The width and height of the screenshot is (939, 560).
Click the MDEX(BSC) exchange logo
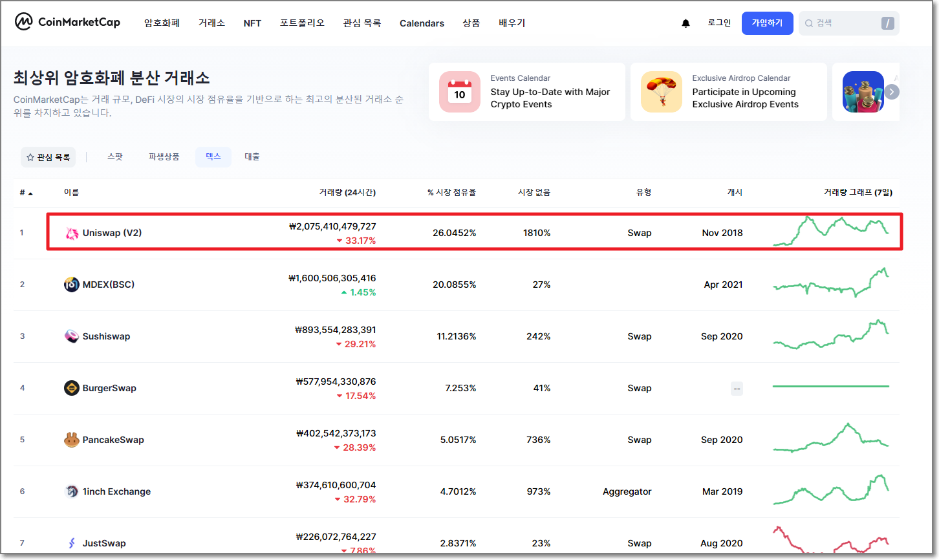coord(72,285)
